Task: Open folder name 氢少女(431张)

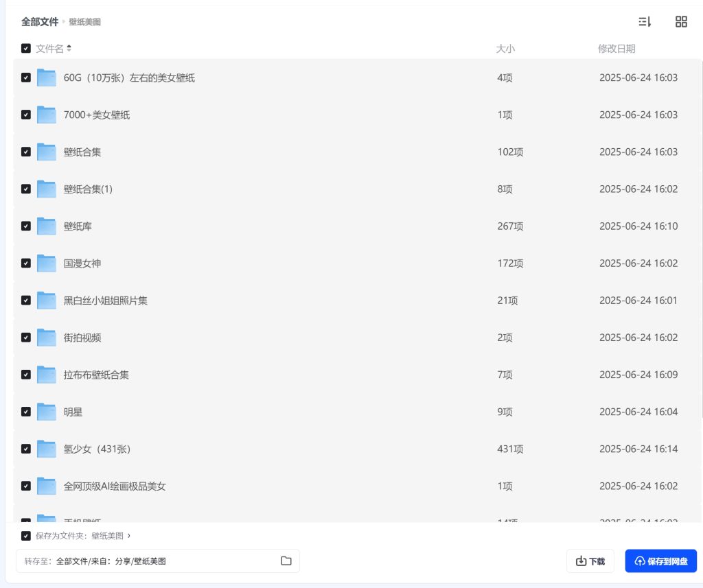Action: (97, 449)
